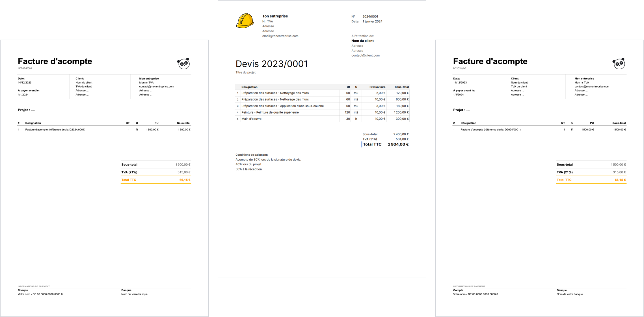Click the 'Application d'une sous-couche' line item

282,106
